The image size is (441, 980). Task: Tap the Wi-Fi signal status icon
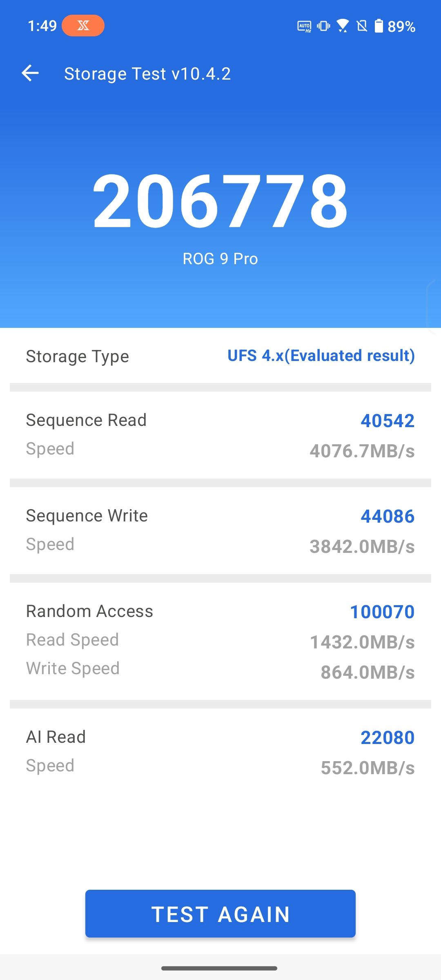click(x=343, y=26)
